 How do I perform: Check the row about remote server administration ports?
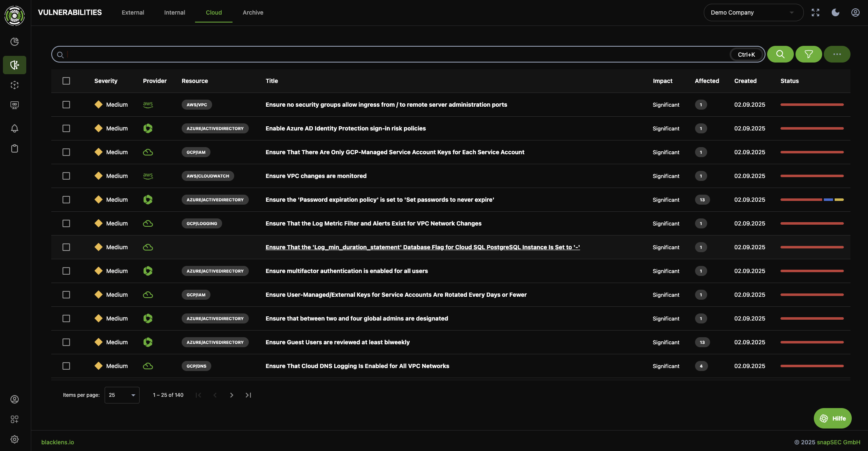tap(66, 105)
